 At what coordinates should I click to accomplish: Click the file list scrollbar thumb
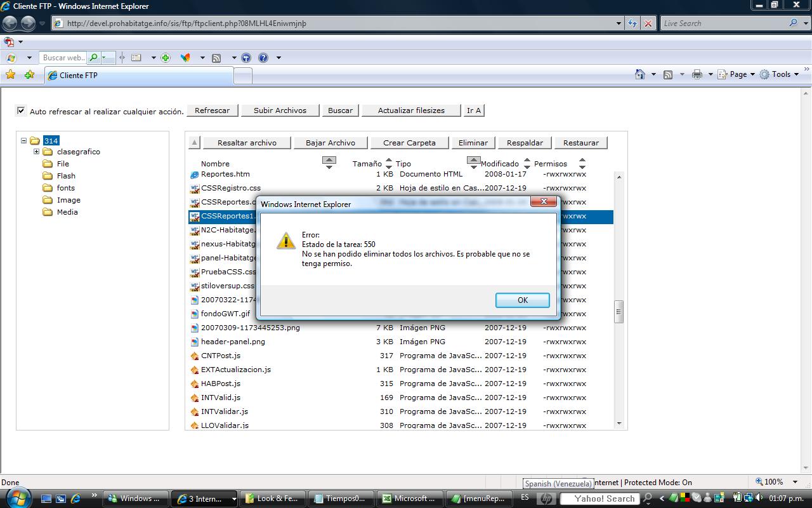[619, 312]
